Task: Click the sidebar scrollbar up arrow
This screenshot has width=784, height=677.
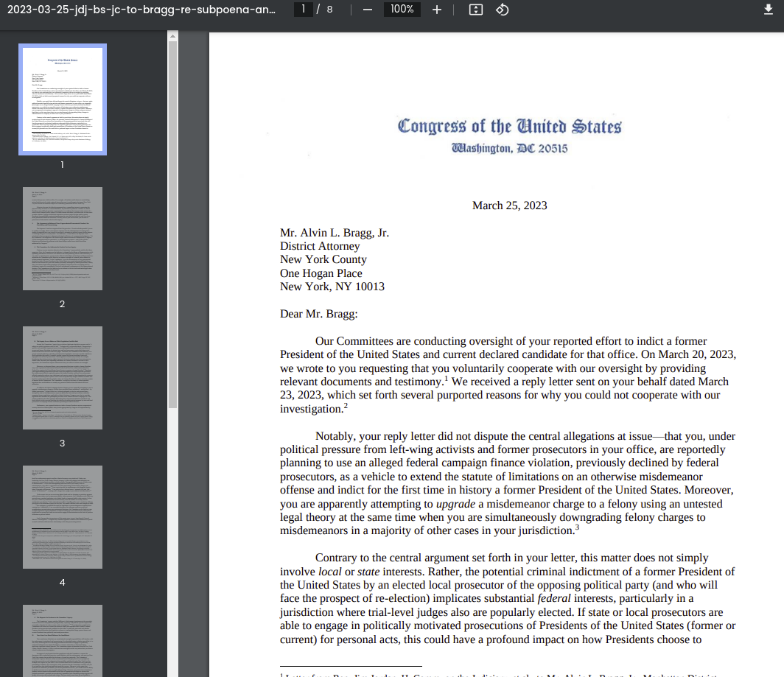Action: point(172,36)
